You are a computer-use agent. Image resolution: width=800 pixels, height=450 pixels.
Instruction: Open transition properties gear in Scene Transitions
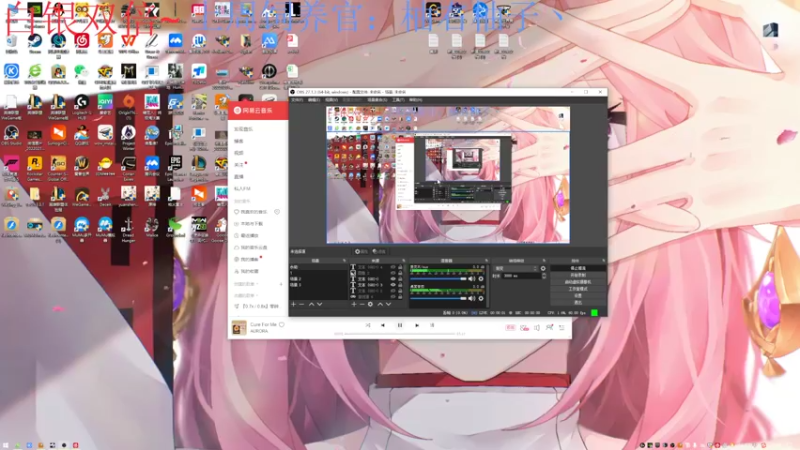click(543, 268)
